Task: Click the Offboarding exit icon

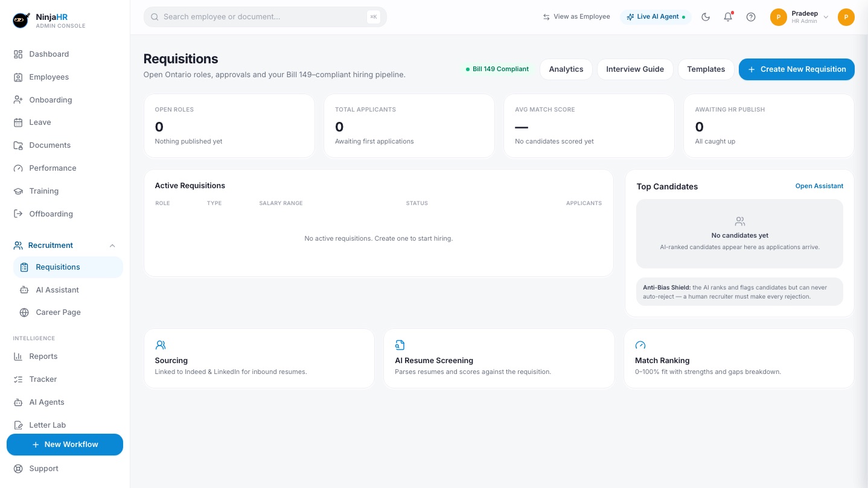Action: pos(18,214)
